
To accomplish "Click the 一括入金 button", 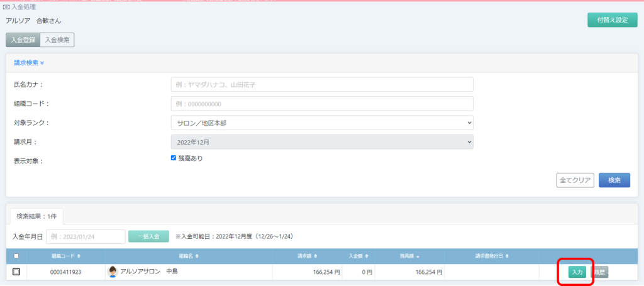I will pos(148,236).
